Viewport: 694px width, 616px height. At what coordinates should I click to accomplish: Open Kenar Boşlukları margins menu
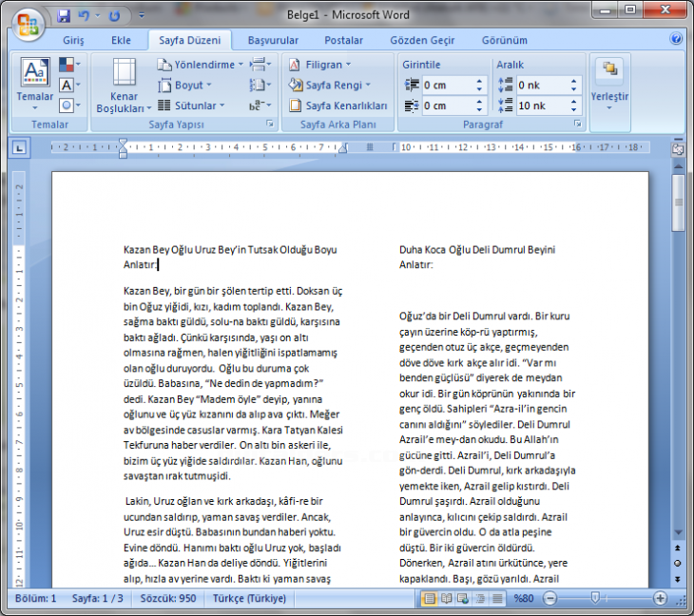click(124, 85)
